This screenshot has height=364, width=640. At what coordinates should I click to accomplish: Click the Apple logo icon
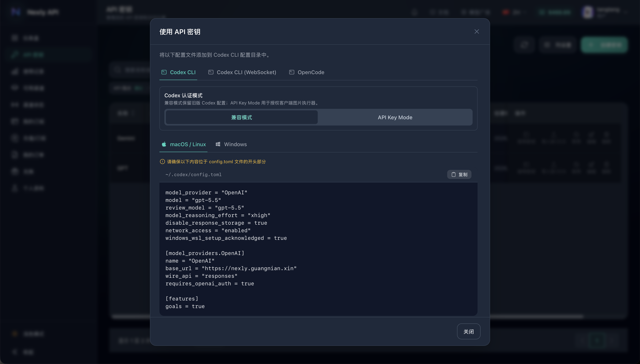pyautogui.click(x=164, y=144)
